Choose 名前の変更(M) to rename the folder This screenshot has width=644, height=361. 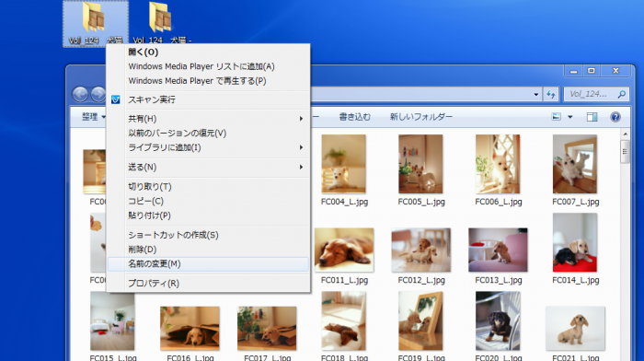pyautogui.click(x=209, y=263)
